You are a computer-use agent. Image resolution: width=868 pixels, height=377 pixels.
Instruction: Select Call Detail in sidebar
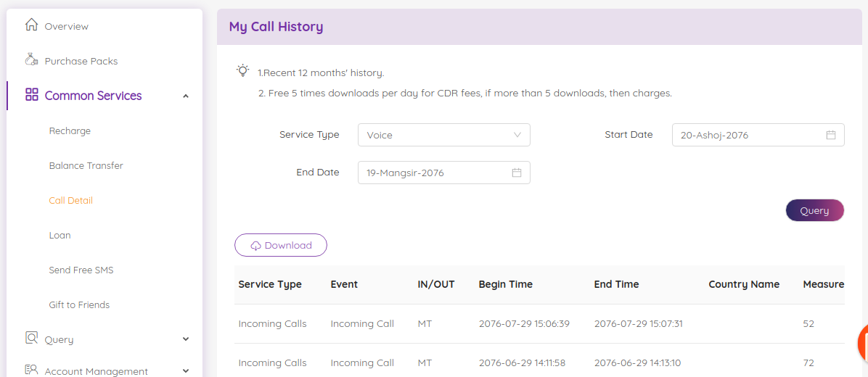[71, 200]
